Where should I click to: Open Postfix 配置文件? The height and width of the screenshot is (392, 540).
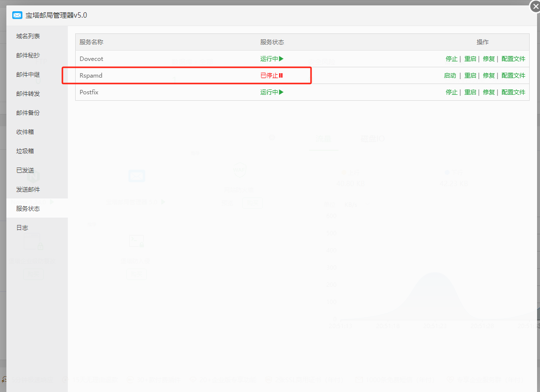coord(513,92)
